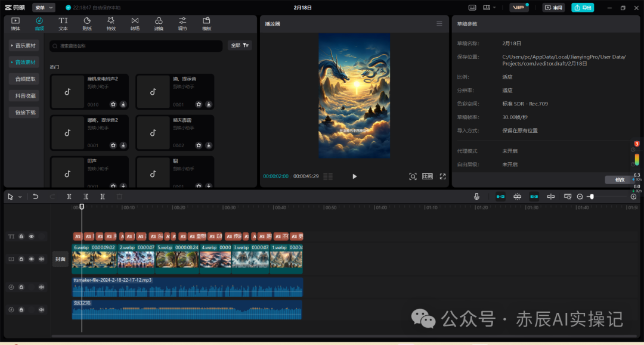The width and height of the screenshot is (644, 345).
Task: Click the 封面 cover button
Action: 60,259
